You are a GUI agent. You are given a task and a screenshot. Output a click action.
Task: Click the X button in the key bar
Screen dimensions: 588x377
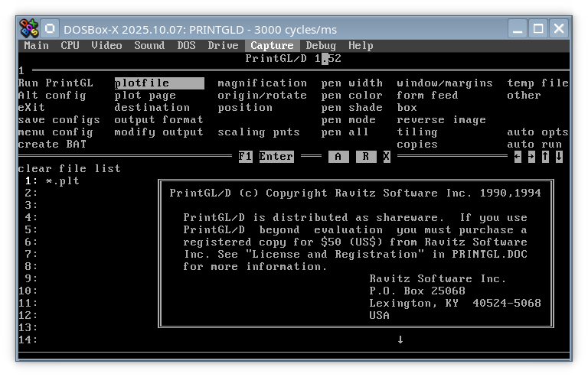click(x=387, y=157)
